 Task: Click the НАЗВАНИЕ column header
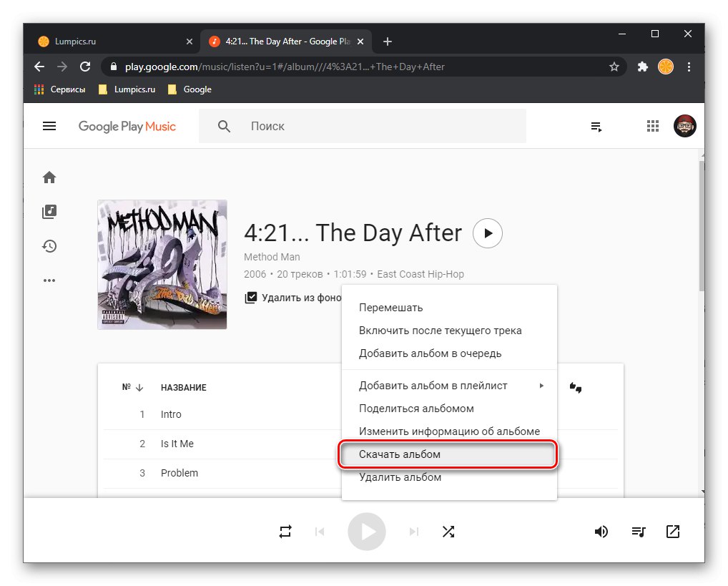click(x=183, y=388)
